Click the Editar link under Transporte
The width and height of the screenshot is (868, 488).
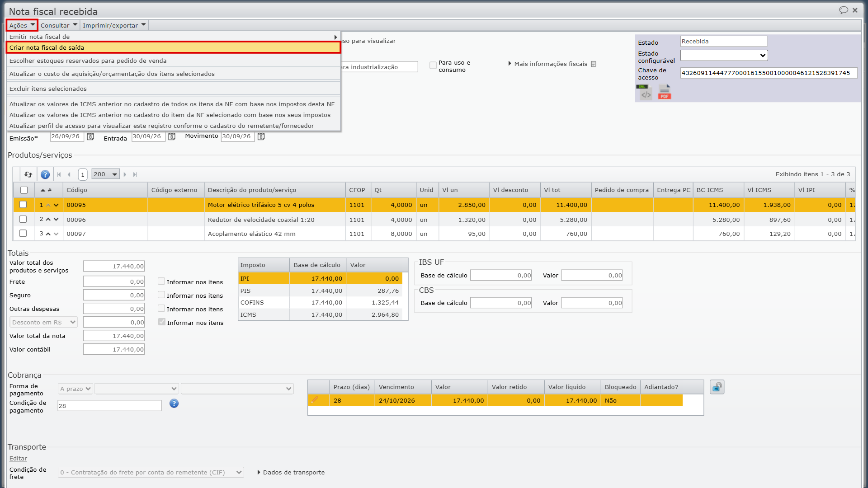coord(18,459)
